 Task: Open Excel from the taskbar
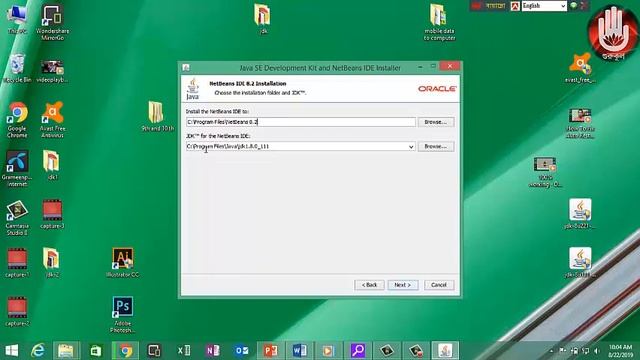tap(184, 351)
